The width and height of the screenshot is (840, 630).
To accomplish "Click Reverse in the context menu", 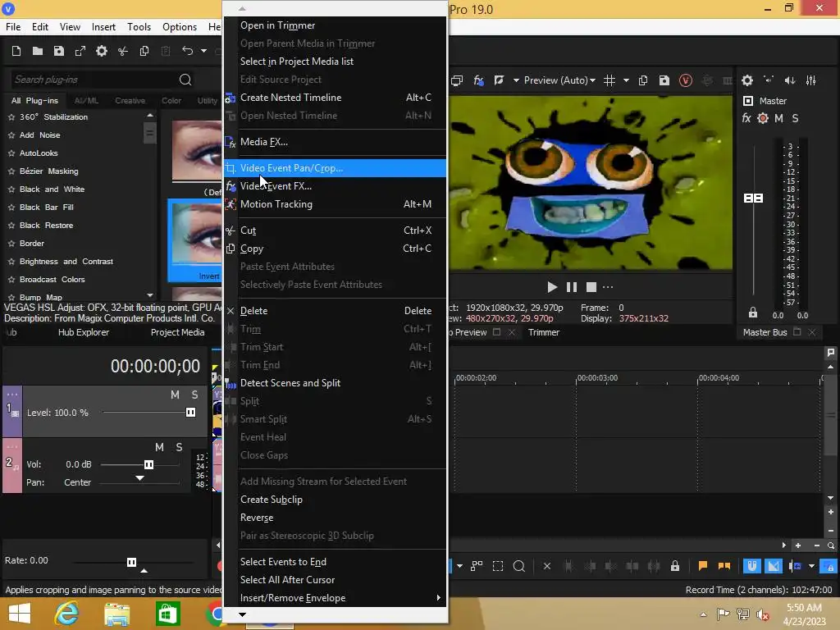I will pos(335,518).
